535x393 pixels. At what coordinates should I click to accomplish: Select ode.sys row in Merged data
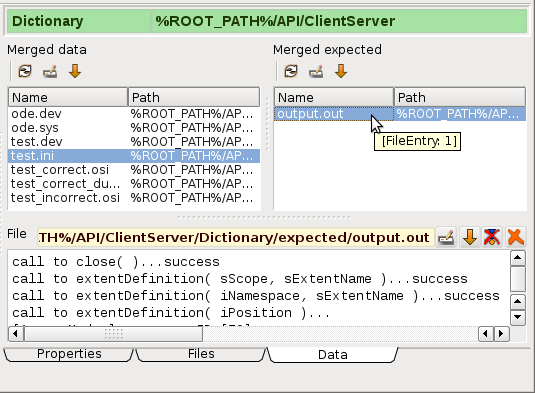(134, 128)
